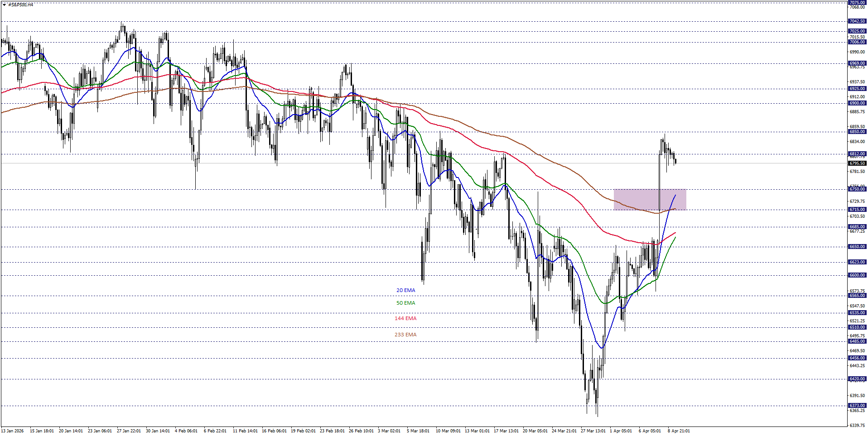
Task: Click the 50 EMA legend text
Action: (x=405, y=303)
